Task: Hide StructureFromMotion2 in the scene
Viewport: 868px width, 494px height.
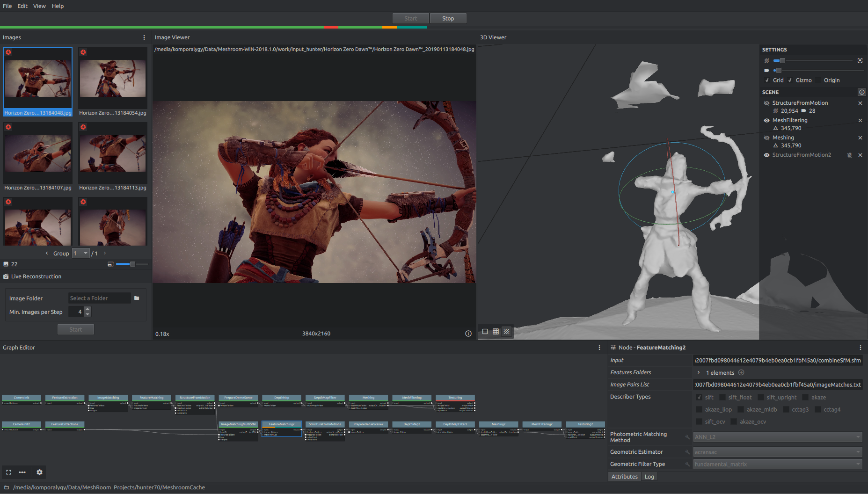Action: 766,155
